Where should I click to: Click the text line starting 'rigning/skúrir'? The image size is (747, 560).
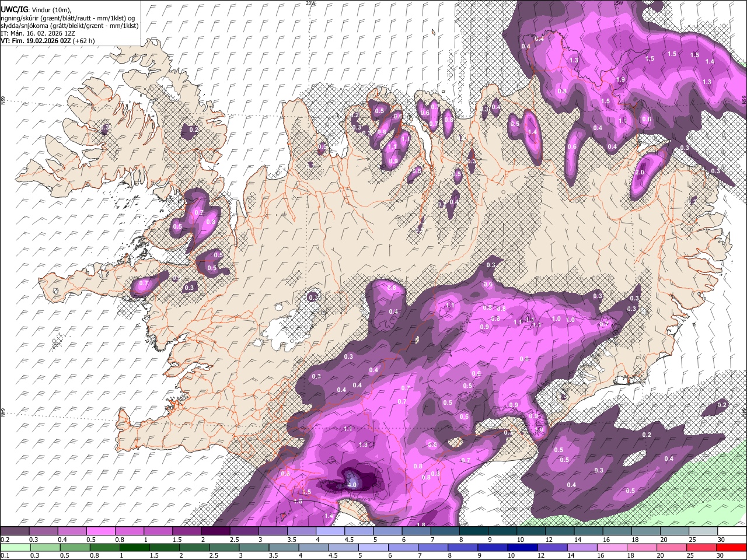click(68, 18)
